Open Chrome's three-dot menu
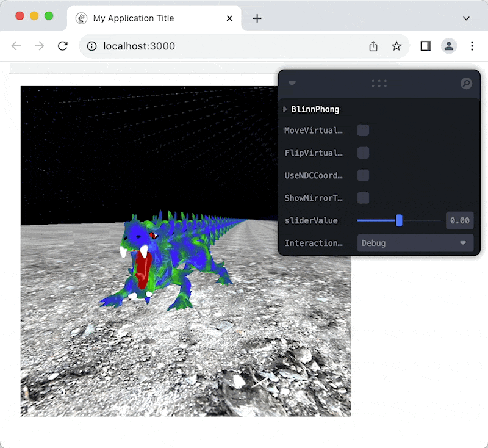 [x=472, y=46]
